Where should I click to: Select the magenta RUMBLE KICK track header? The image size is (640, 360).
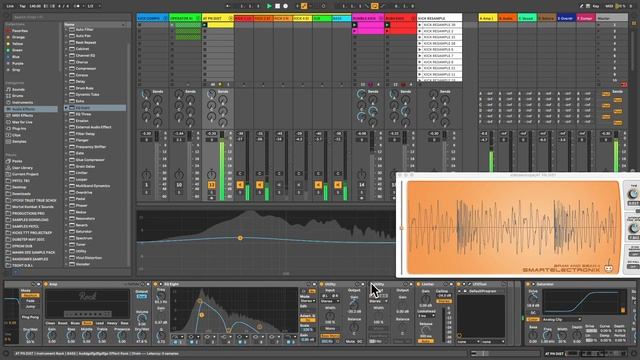point(368,18)
